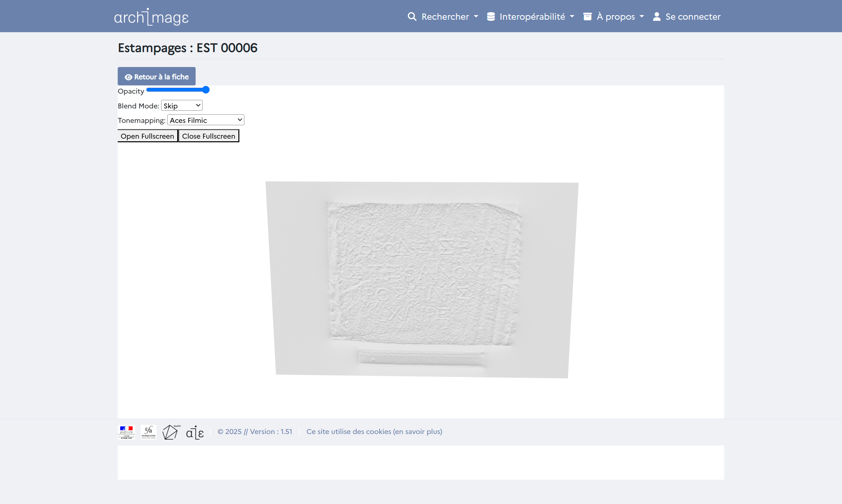Screen dimensions: 842x504
Task: Click the magnifying glass search icon
Action: tap(412, 16)
